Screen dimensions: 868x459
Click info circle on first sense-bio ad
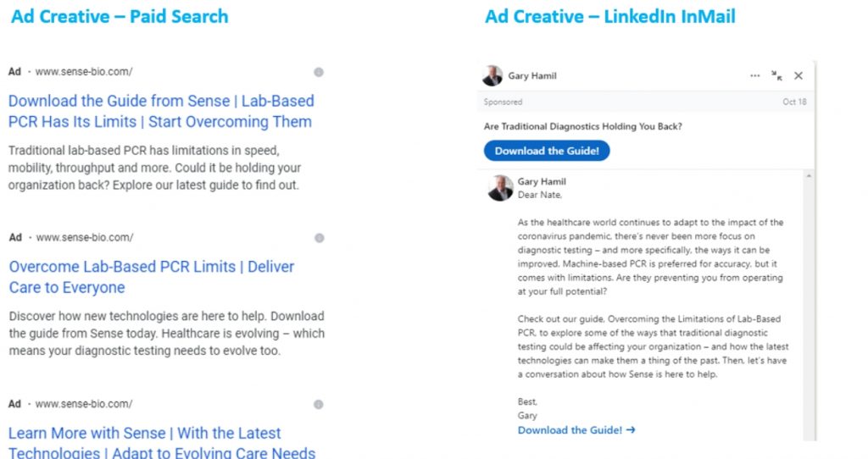point(319,72)
